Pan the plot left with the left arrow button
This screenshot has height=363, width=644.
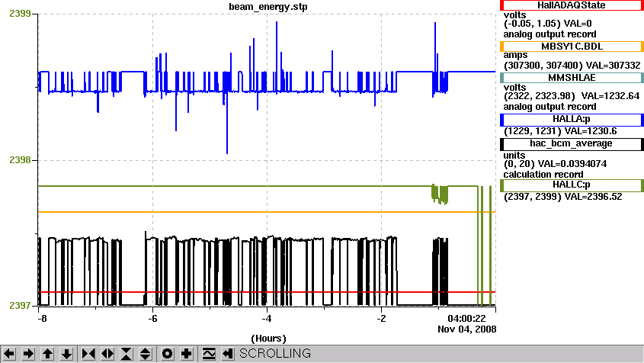pyautogui.click(x=9, y=354)
